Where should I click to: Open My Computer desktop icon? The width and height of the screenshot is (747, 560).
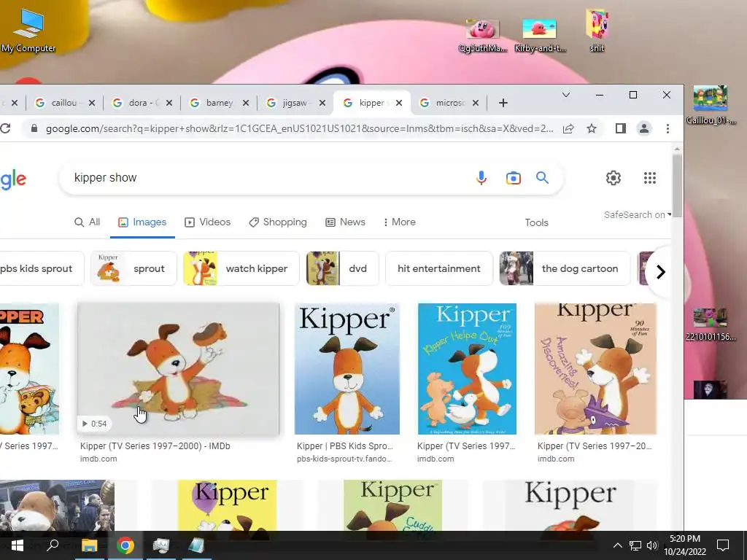point(28,31)
